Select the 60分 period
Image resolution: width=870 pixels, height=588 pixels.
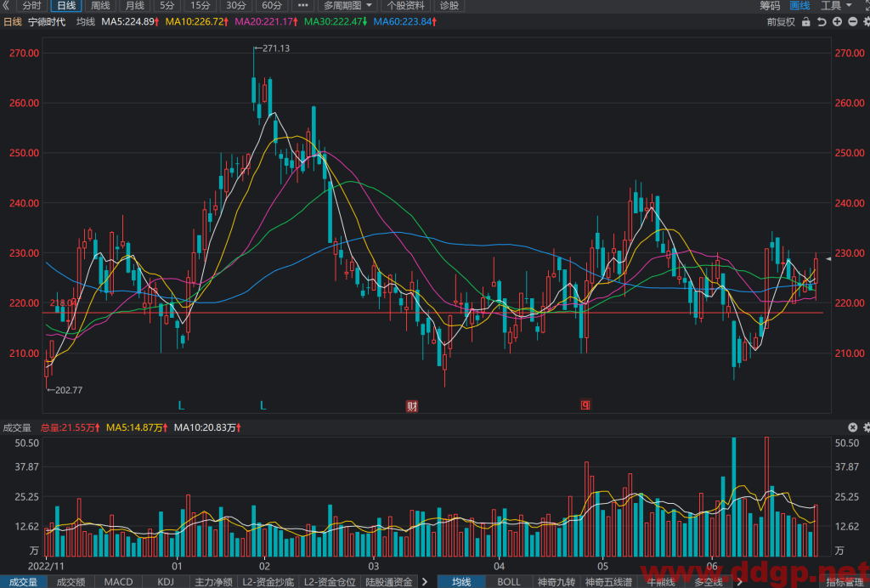click(x=272, y=6)
